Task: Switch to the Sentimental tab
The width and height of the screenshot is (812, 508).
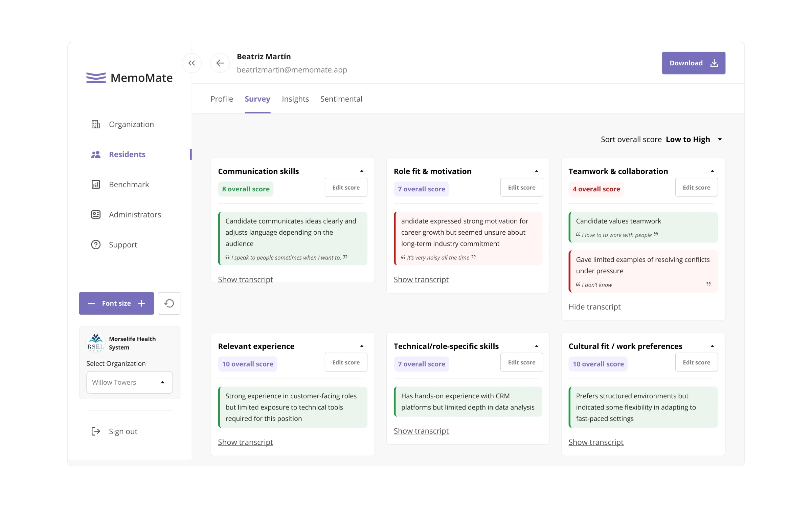Action: point(341,99)
